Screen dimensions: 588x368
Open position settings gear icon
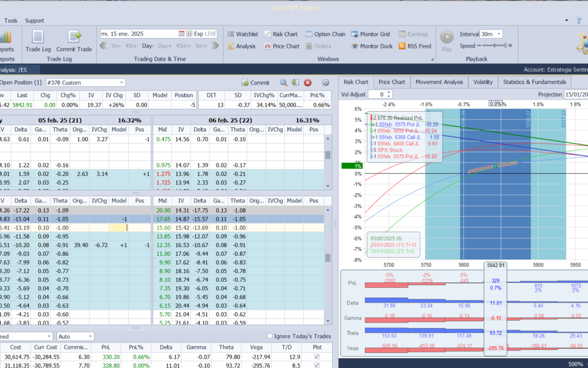coord(326,83)
